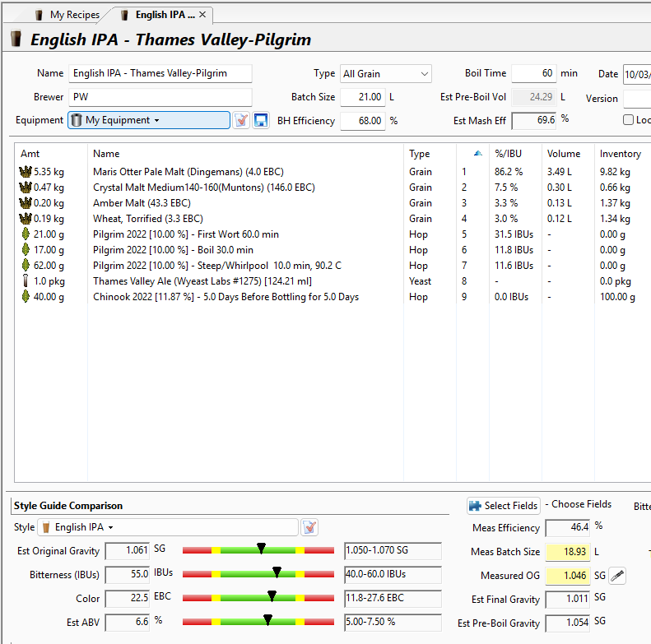
Task: Select the Thames Valley Ale (Wyeast Labs #1275) row
Action: (x=332, y=281)
